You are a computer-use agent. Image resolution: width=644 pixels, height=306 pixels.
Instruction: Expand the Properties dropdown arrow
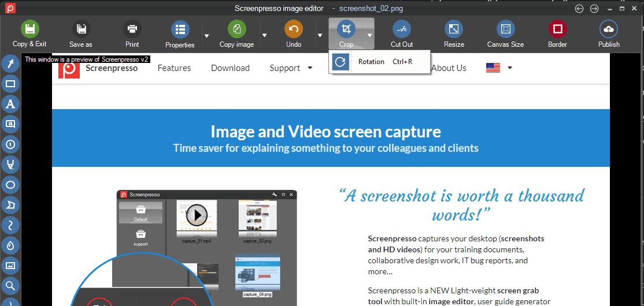click(206, 36)
